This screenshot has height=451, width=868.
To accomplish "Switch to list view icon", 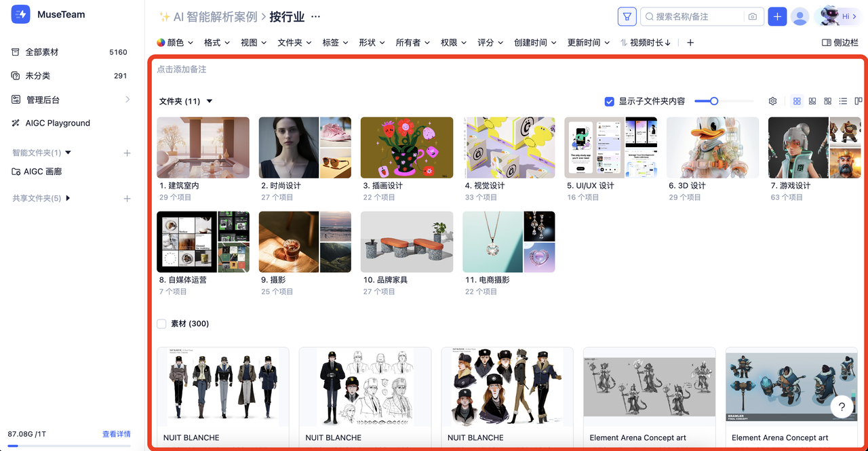I will 843,100.
